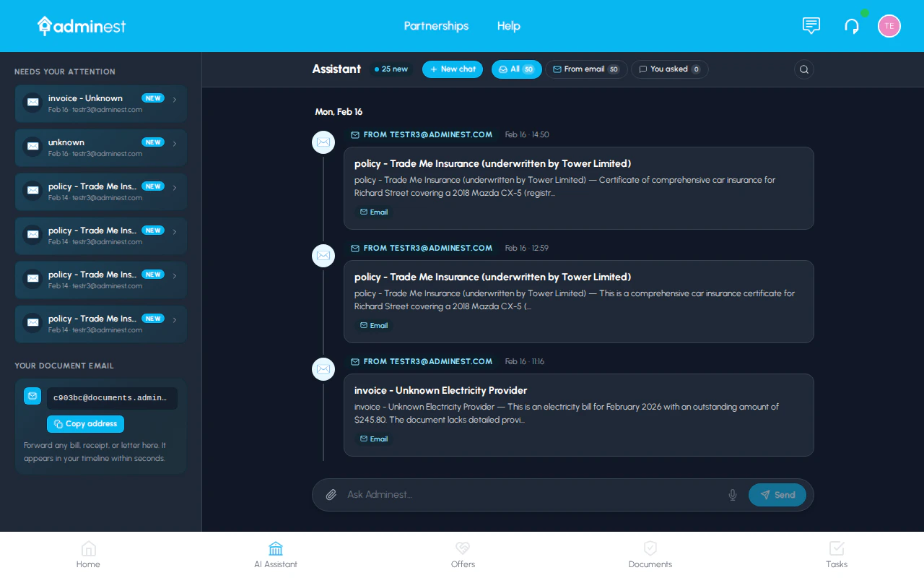Open AI Assistant in bottom navigation

276,555
